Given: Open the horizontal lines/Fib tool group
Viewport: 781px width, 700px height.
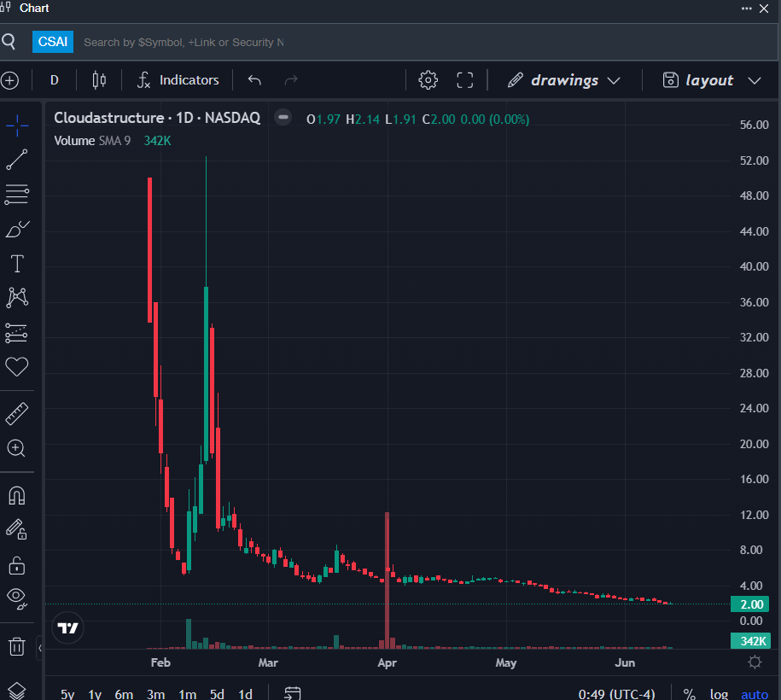Looking at the screenshot, I should pos(17,195).
